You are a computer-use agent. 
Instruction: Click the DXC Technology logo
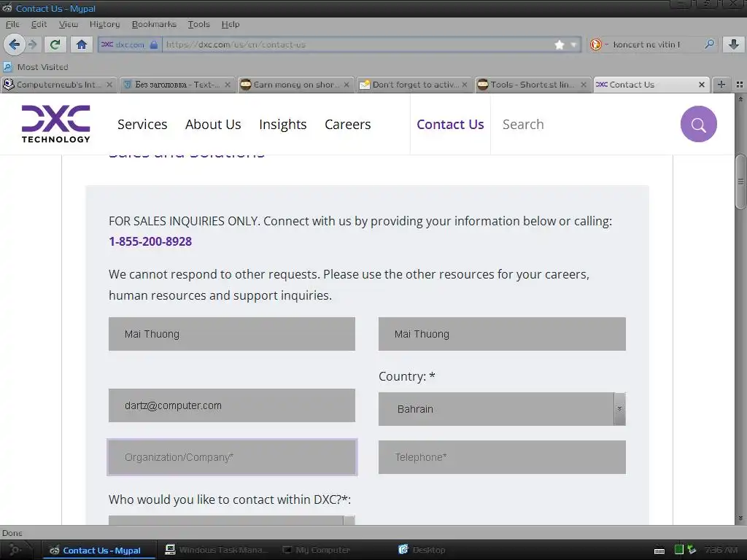55,124
